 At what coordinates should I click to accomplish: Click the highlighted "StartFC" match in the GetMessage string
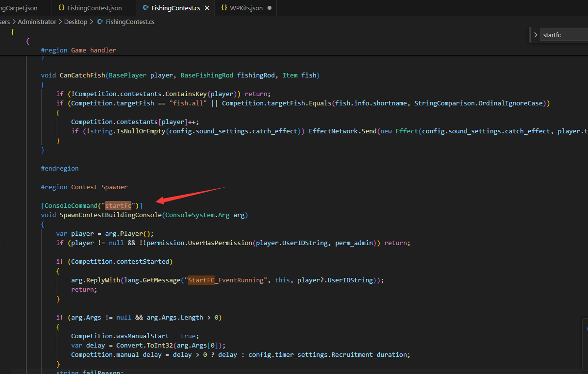coord(201,280)
